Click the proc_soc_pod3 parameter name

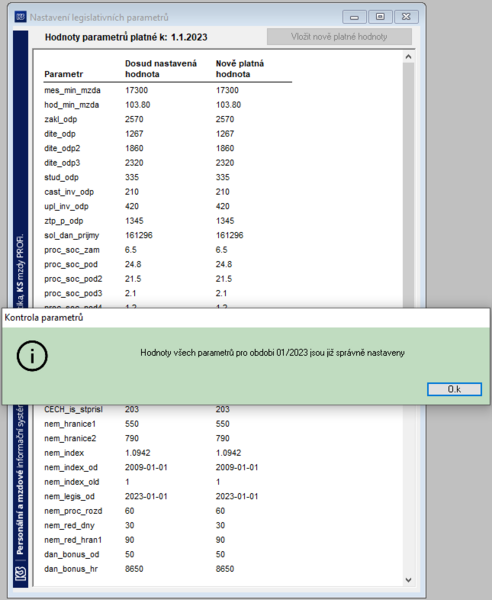73,294
